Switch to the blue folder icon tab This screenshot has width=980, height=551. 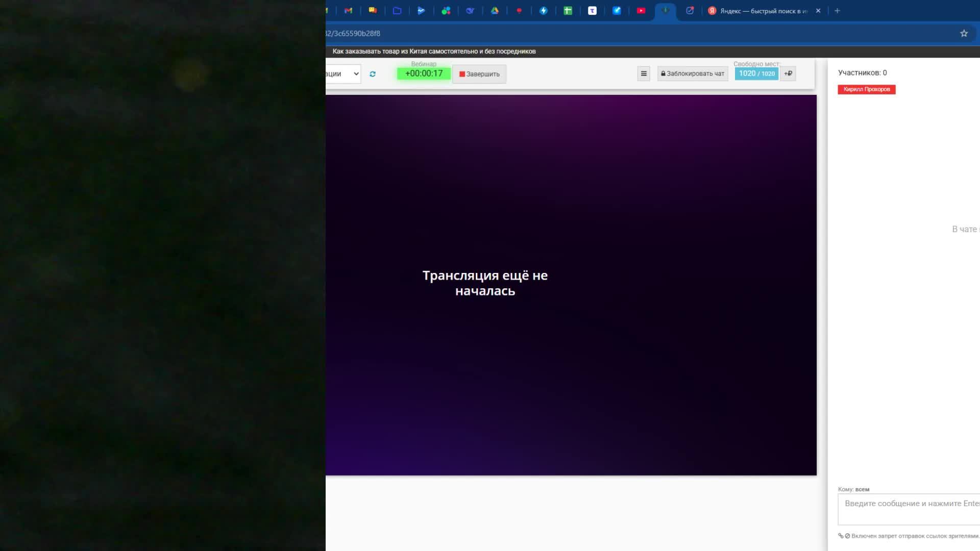[397, 11]
